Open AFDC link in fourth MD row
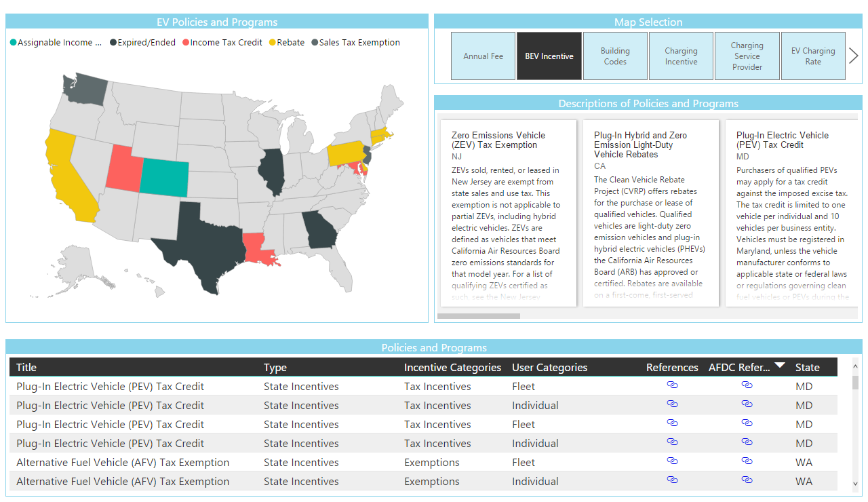 pyautogui.click(x=747, y=442)
